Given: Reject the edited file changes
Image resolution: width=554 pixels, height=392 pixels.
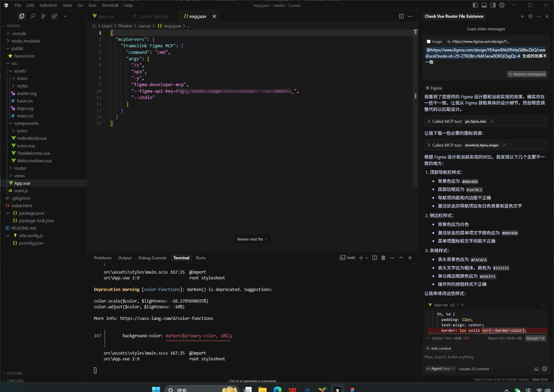Looking at the screenshot, I should pyautogui.click(x=504, y=338).
